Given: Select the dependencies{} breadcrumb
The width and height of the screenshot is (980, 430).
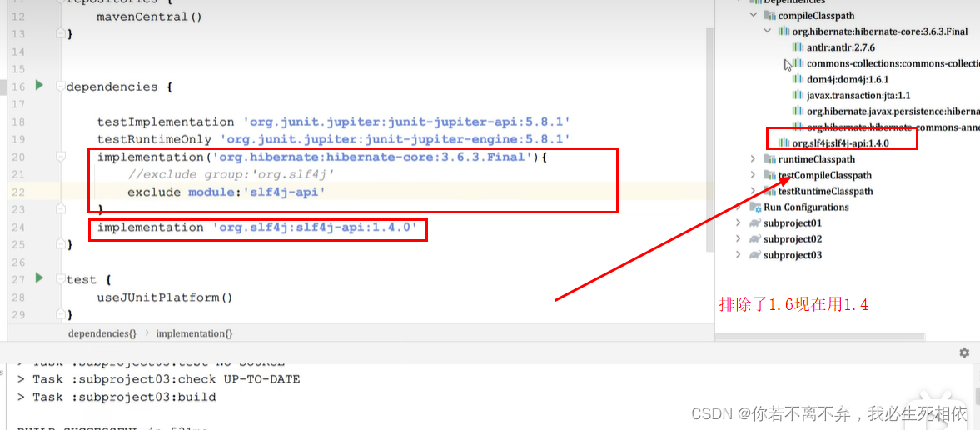Looking at the screenshot, I should 102,333.
